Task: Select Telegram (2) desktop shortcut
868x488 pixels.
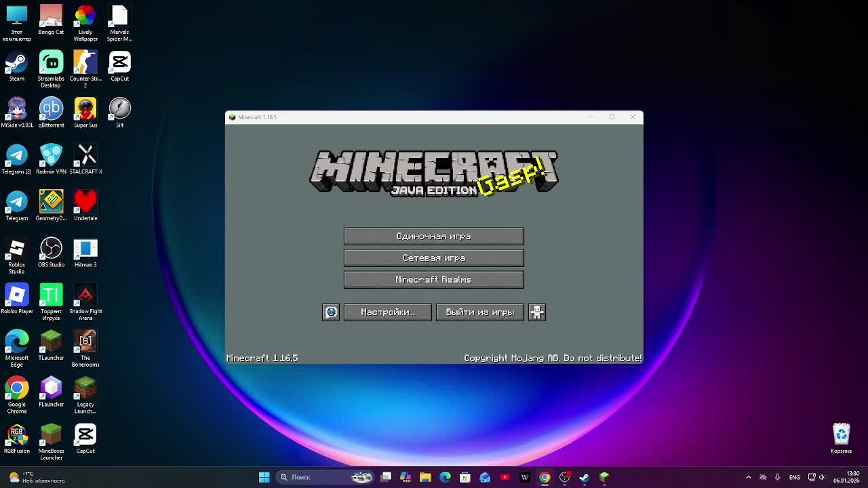Action: (x=17, y=159)
